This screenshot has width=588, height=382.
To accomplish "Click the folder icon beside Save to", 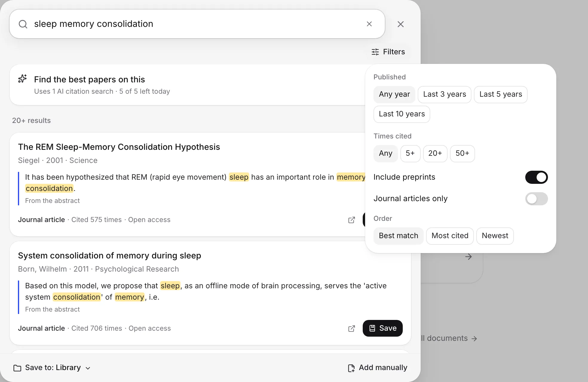I will [x=17, y=368].
